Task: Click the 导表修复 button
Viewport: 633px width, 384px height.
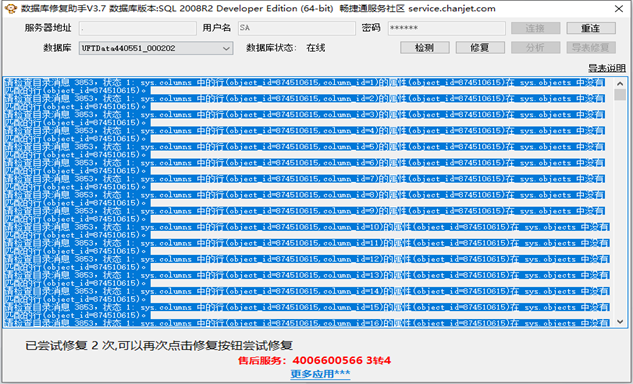Action: 591,48
